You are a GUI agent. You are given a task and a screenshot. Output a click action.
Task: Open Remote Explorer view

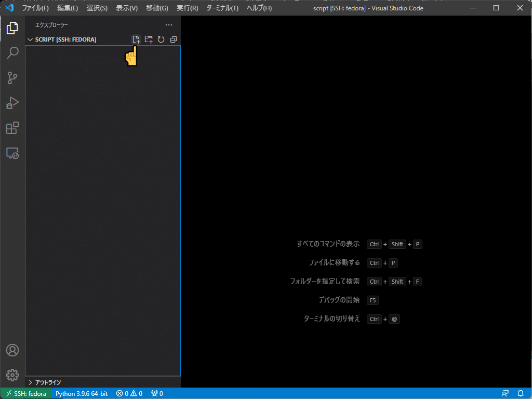[x=12, y=153]
